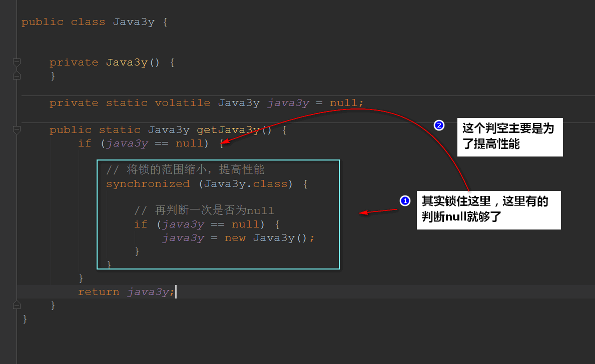Click 'Java3y();' constructor call after new

[284, 238]
